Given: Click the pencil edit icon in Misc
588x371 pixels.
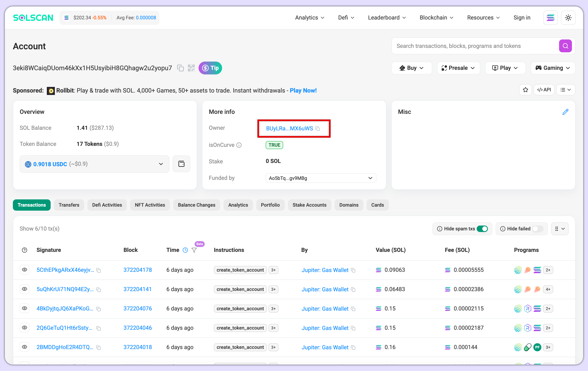Looking at the screenshot, I should pos(565,112).
